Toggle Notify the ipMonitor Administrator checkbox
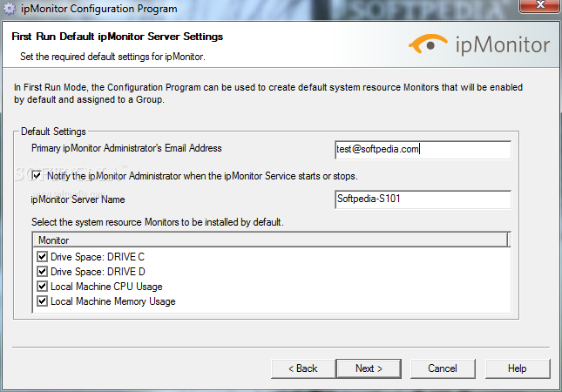This screenshot has width=562, height=392. pyautogui.click(x=37, y=176)
